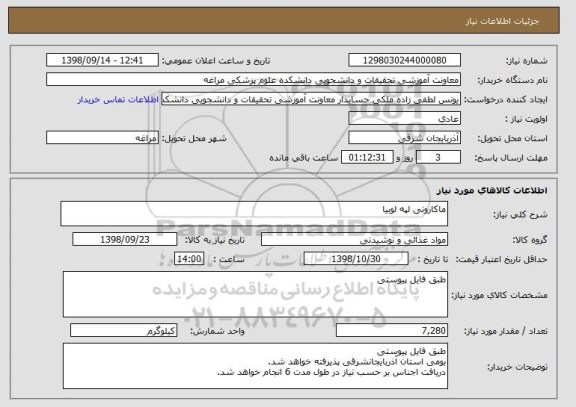Click the توضیحات خریدار text area
The width and height of the screenshot is (576, 407).
point(255,366)
